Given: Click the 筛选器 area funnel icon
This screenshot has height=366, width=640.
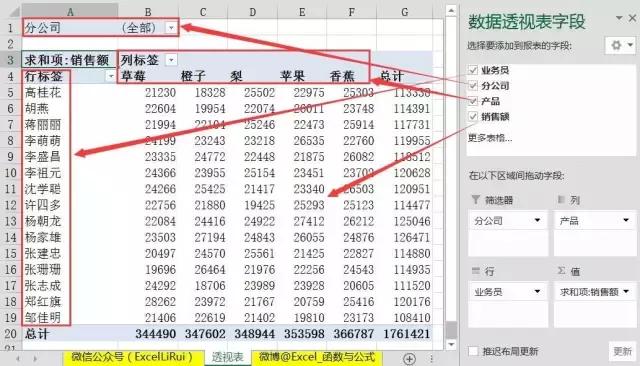Looking at the screenshot, I should tap(476, 200).
